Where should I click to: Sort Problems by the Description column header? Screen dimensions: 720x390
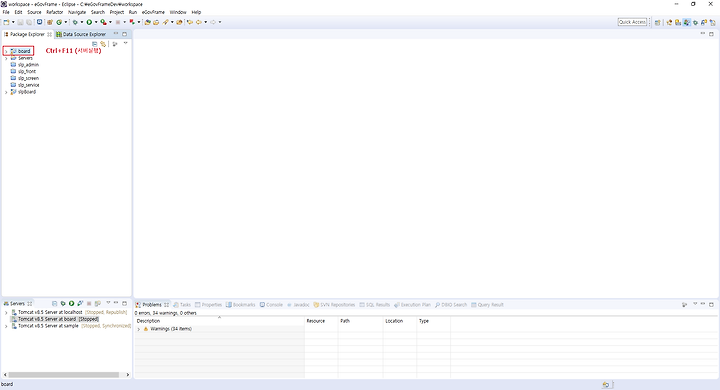[219, 321]
